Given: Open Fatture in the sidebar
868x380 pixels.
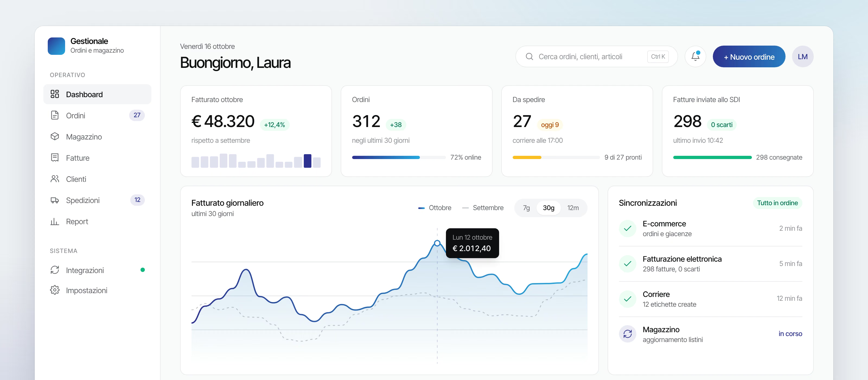Looking at the screenshot, I should tap(97, 158).
